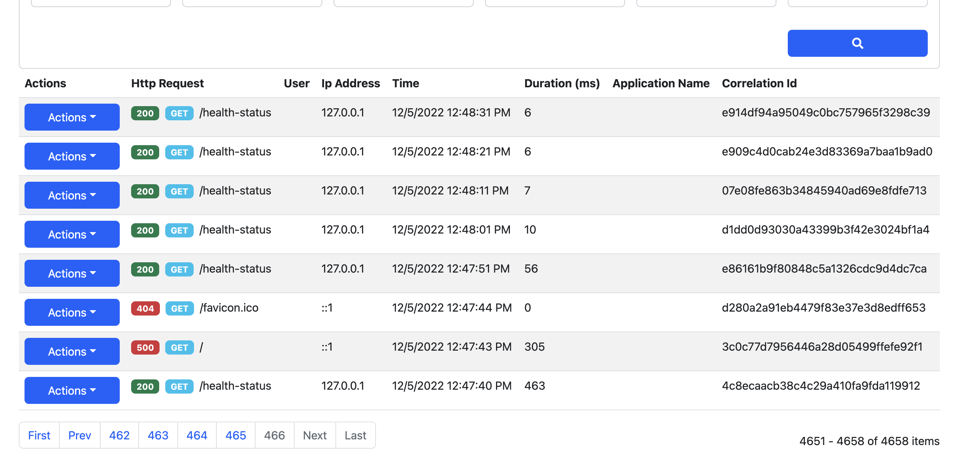Click the magnifier search button

tap(857, 43)
